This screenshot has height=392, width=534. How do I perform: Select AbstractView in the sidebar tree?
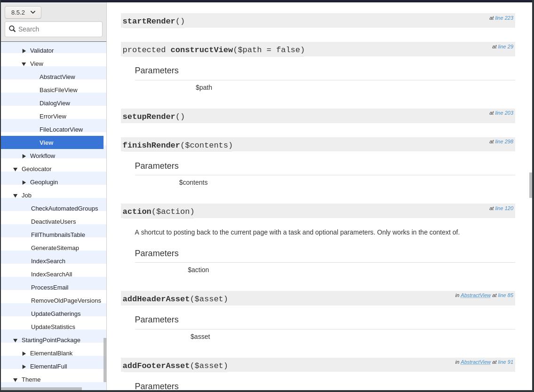click(x=57, y=77)
